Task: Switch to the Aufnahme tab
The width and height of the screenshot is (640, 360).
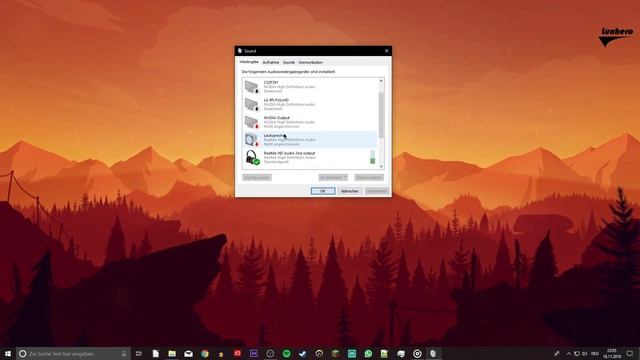Action: [x=271, y=62]
